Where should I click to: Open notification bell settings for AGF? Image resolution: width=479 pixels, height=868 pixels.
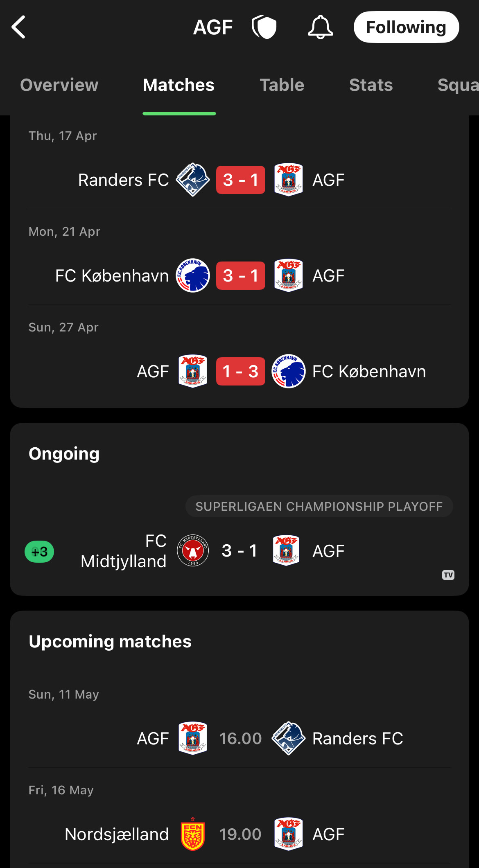tap(320, 27)
